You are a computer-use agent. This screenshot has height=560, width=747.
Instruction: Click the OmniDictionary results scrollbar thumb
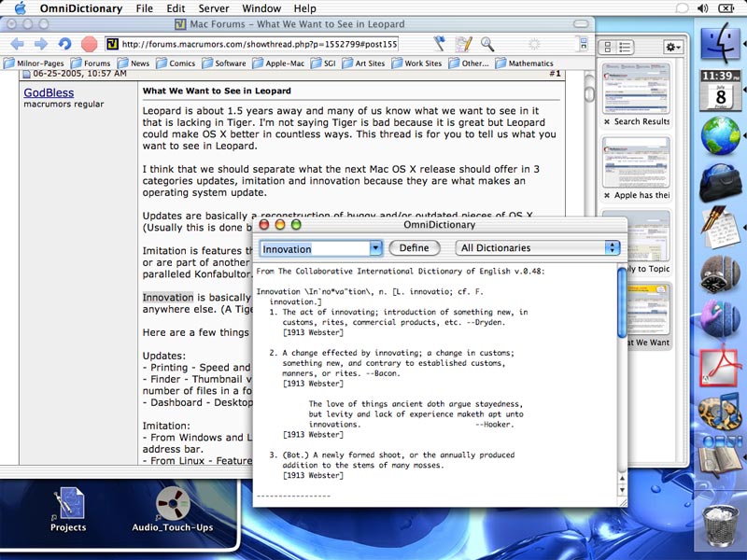pos(622,301)
